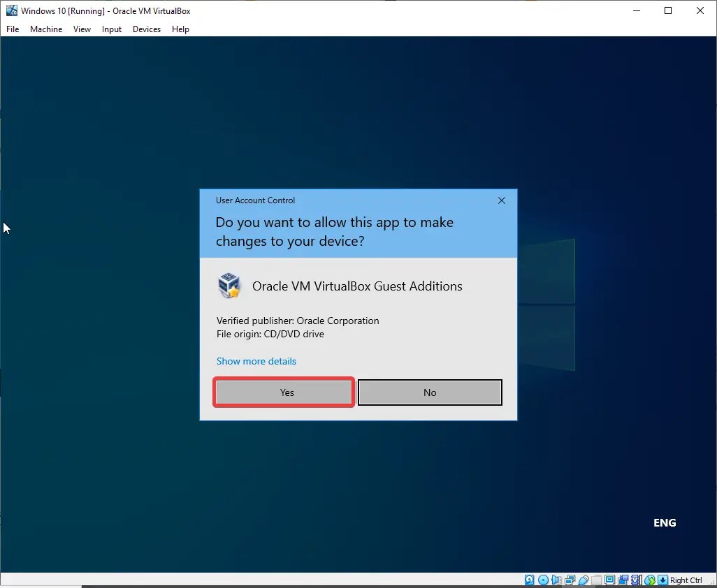Click the hard disks status icon
Viewport: 717px width, 588px height.
[528, 580]
